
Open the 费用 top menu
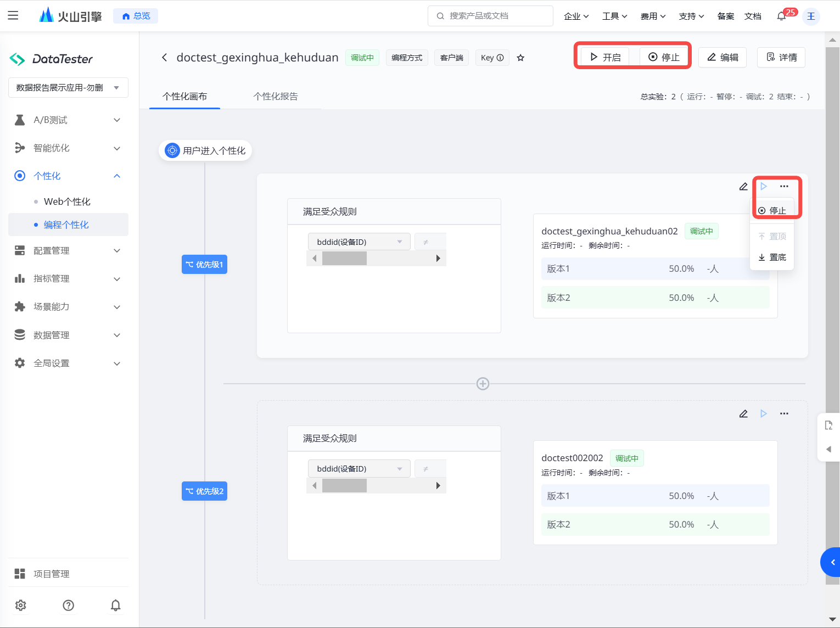coord(653,16)
